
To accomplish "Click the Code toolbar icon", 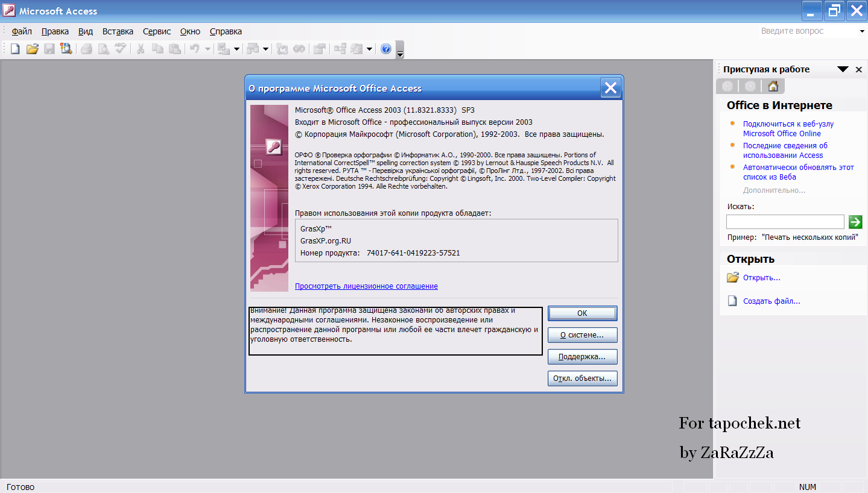I will click(282, 49).
